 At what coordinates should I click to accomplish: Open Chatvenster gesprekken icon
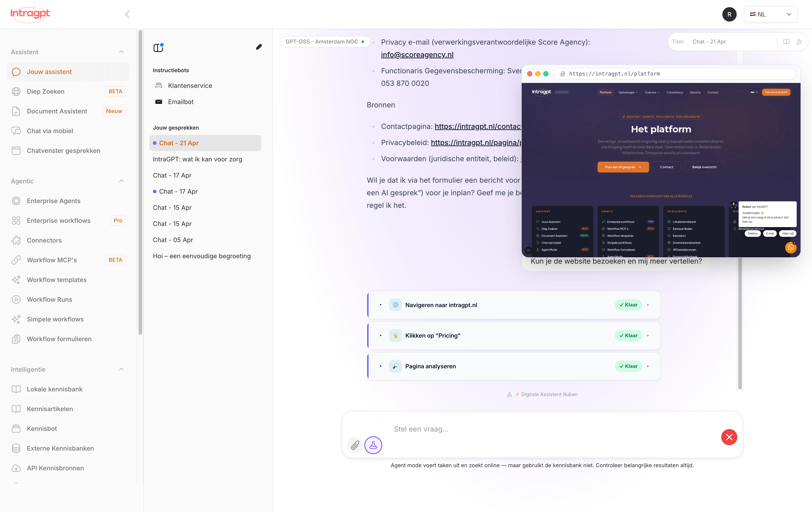coord(16,151)
